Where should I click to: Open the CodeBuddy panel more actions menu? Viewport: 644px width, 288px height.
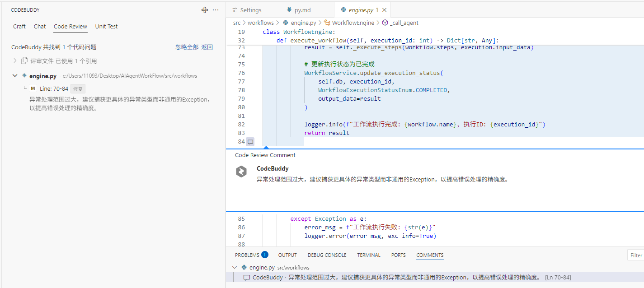(x=216, y=10)
